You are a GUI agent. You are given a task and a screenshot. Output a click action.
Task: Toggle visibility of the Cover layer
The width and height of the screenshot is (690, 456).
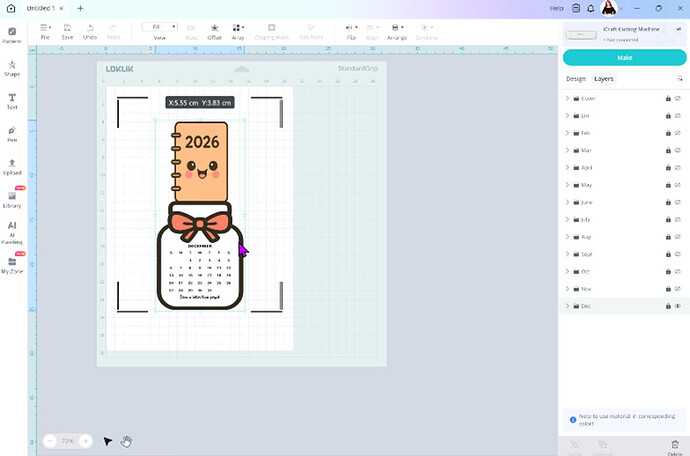pos(678,99)
